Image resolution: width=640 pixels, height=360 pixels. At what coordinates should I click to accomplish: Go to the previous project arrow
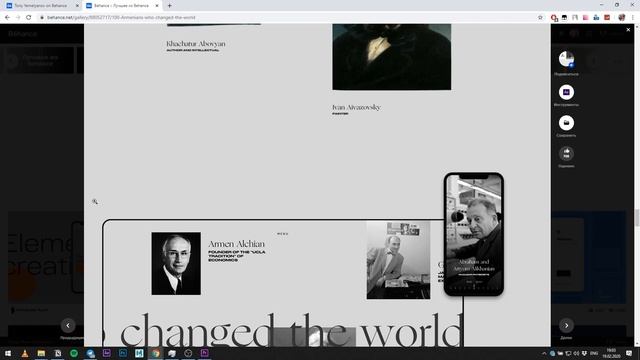pyautogui.click(x=68, y=325)
